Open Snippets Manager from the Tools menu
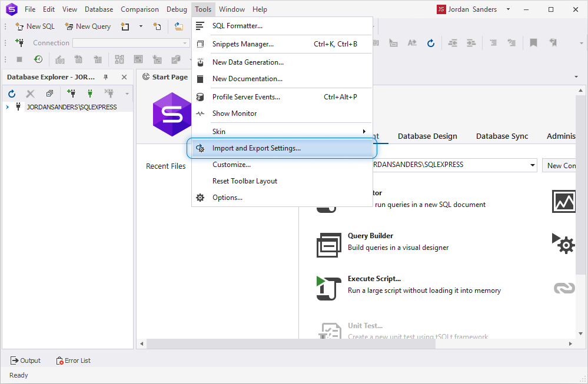588x384 pixels. coord(282,44)
